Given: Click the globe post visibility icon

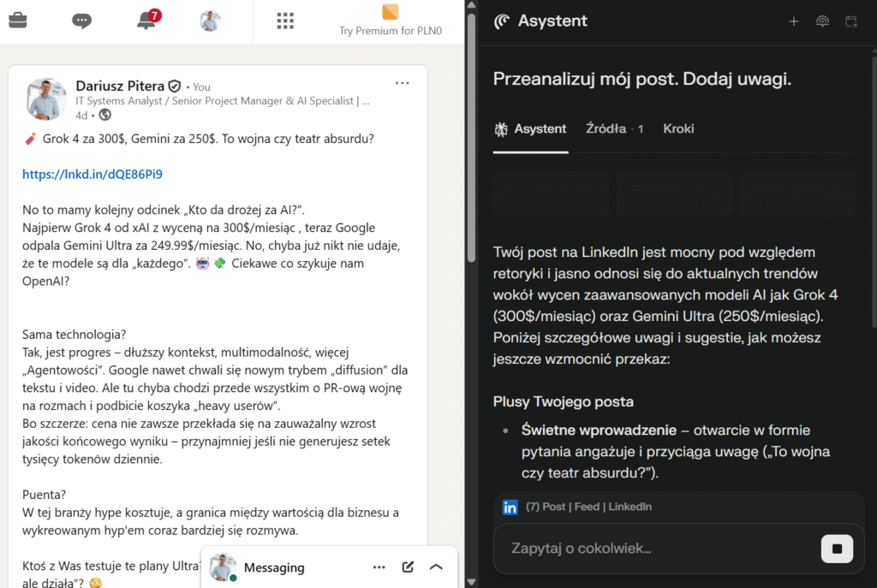Looking at the screenshot, I should coord(105,115).
